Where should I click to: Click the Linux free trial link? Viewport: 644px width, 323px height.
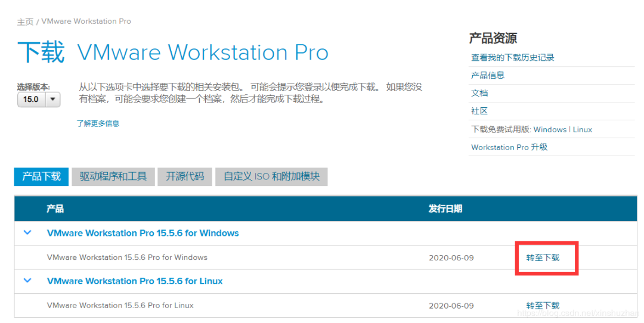(583, 130)
